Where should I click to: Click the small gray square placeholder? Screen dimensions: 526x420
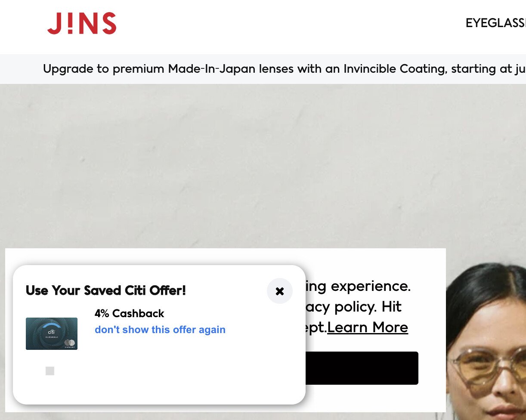click(50, 371)
